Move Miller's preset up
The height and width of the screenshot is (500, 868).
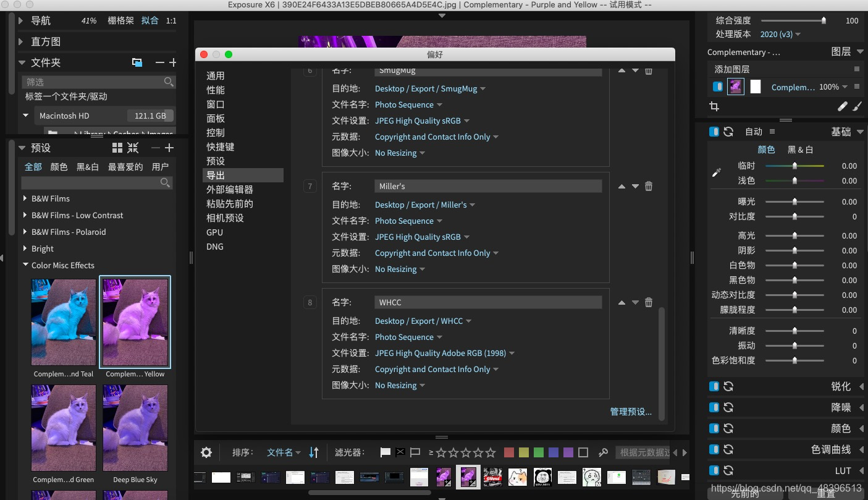(622, 186)
